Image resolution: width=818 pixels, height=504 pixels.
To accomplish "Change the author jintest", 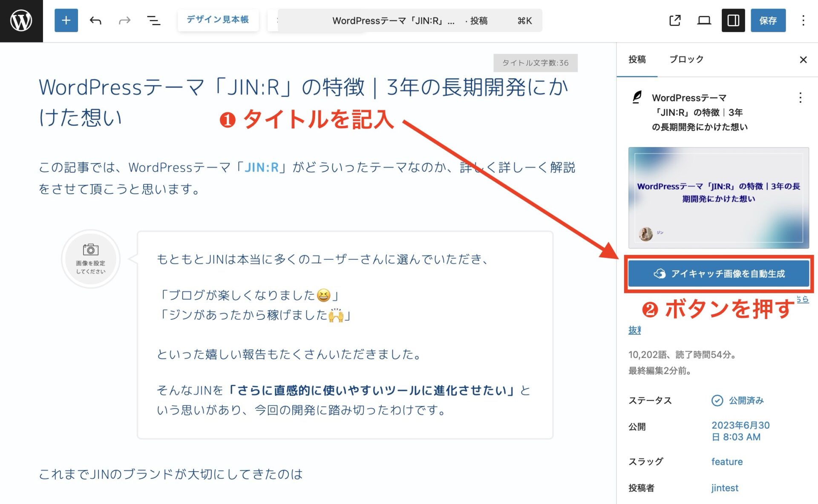I will coord(725,488).
